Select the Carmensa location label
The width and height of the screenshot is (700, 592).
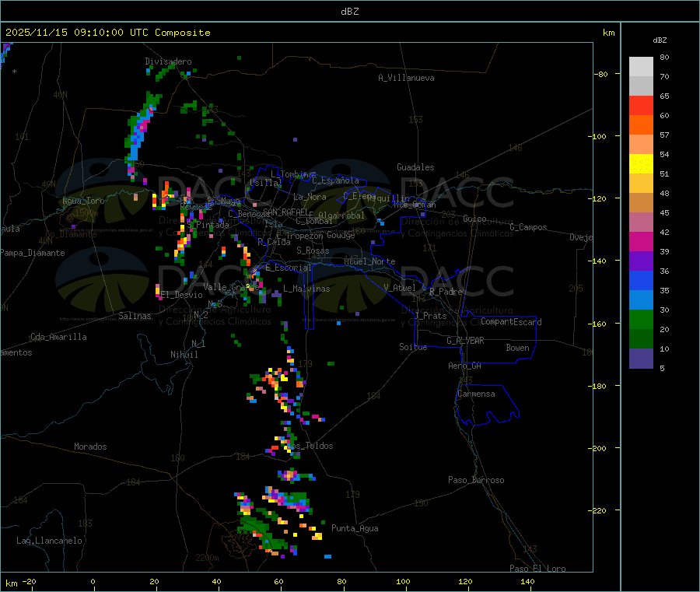(x=476, y=394)
